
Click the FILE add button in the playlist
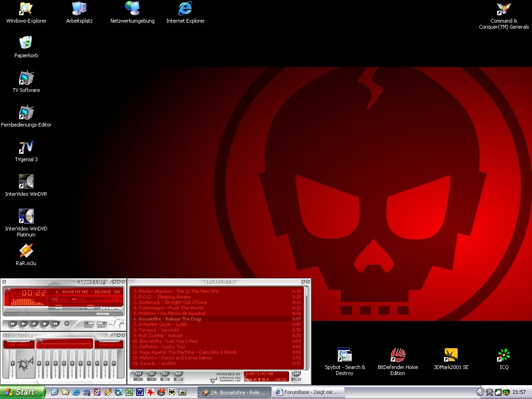(x=138, y=374)
